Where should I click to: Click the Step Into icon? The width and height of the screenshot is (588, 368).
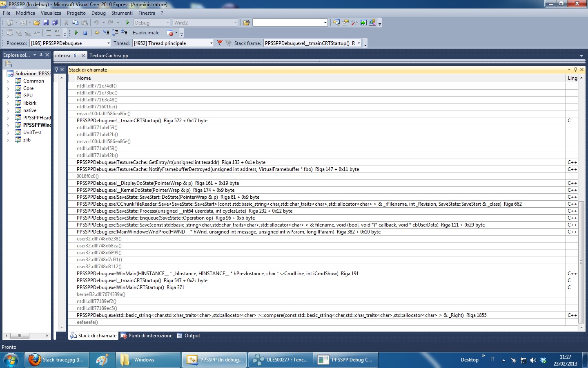pos(106,33)
